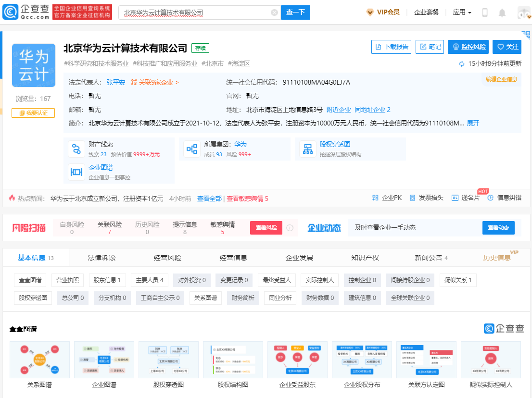Viewport: 532px width, 398px height.
Task: Click the info icon beside 查看风险
Action: [x=290, y=228]
